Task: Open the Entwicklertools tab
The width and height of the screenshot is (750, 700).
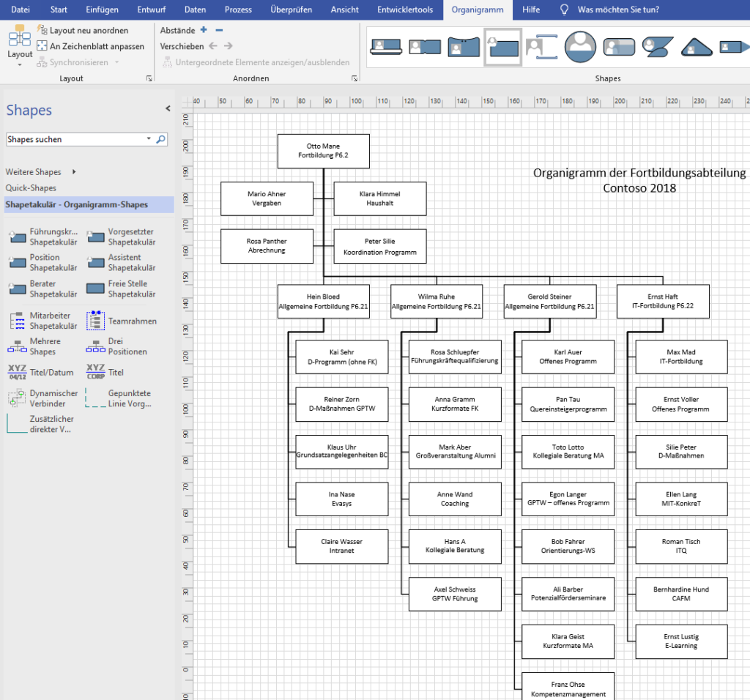Action: click(x=404, y=10)
